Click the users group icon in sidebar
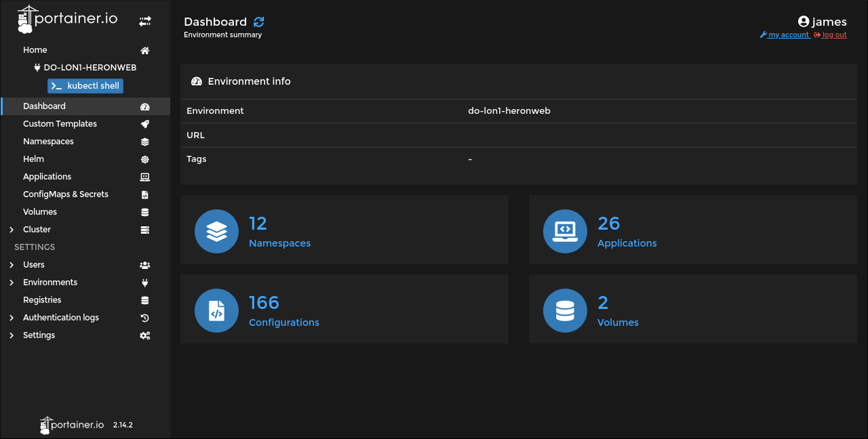Screen dimensions: 868x439 pos(144,265)
